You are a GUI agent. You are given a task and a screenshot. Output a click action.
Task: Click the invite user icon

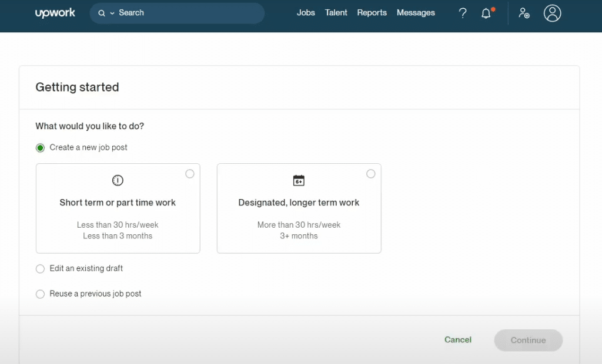click(x=524, y=13)
